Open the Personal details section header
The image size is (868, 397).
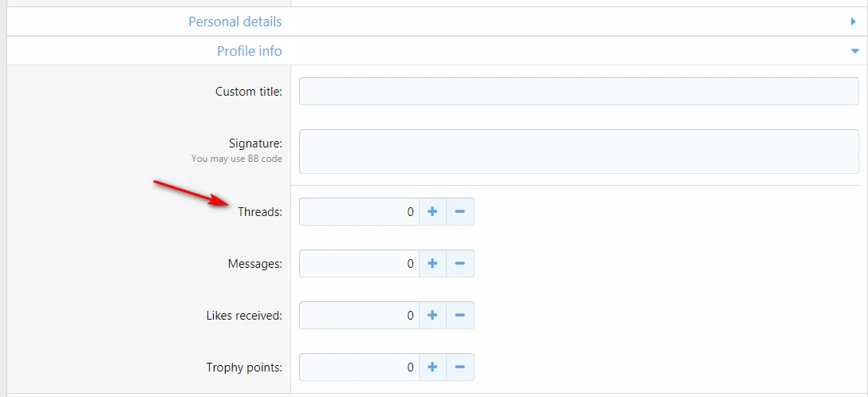pos(235,22)
